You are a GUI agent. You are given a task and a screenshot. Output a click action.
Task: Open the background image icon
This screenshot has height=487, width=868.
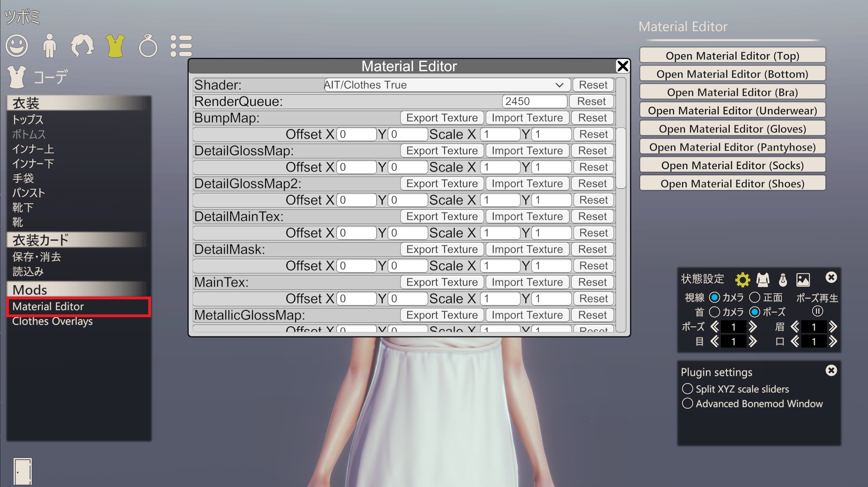tap(803, 279)
